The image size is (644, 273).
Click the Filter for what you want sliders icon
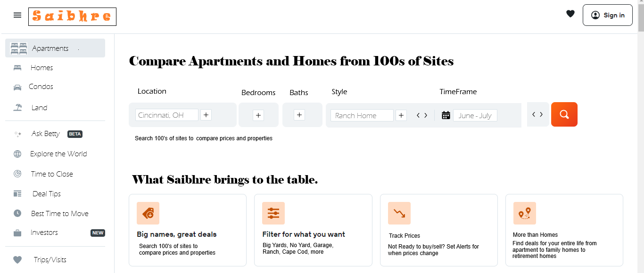(273, 213)
